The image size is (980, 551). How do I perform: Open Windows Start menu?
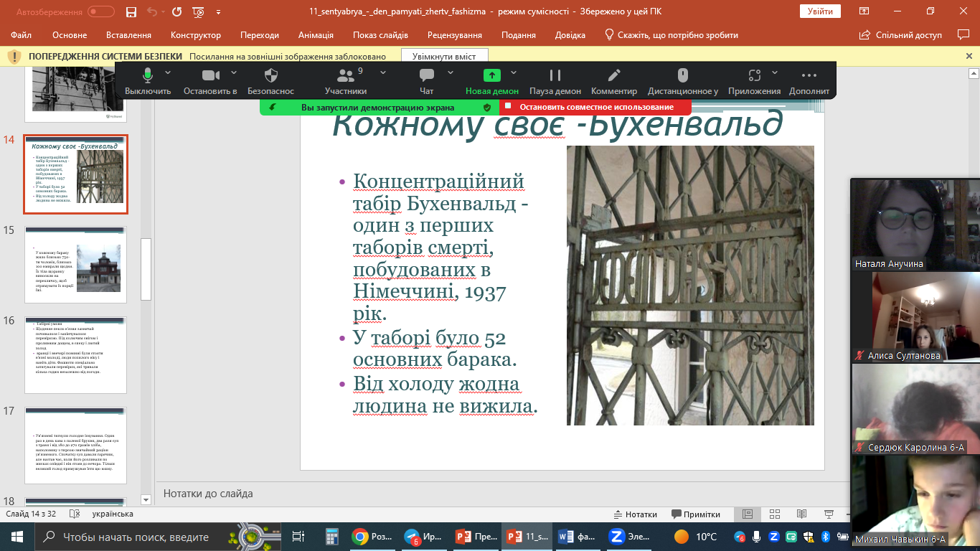tap(17, 537)
